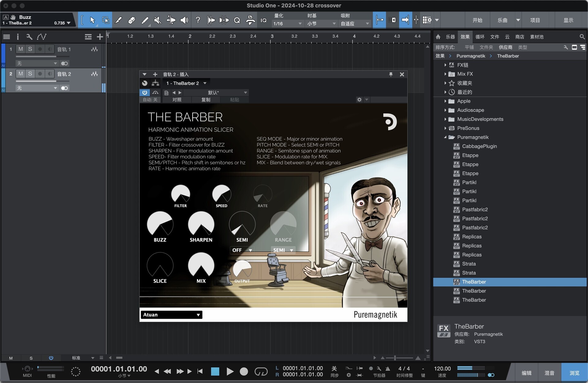This screenshot has height=383, width=588.
Task: Select Pastfabric2 first entry in browser
Action: coord(475,210)
